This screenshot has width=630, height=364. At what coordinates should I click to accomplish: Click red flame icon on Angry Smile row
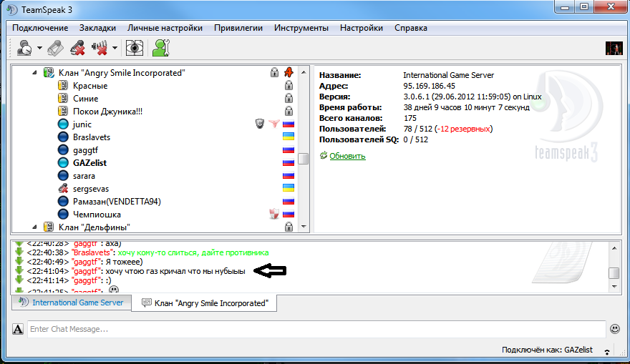tap(289, 73)
